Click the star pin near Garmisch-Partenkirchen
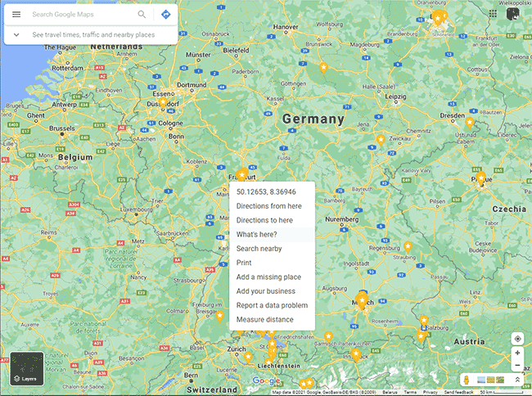Image resolution: width=532 pixels, height=396 pixels. pos(328,337)
